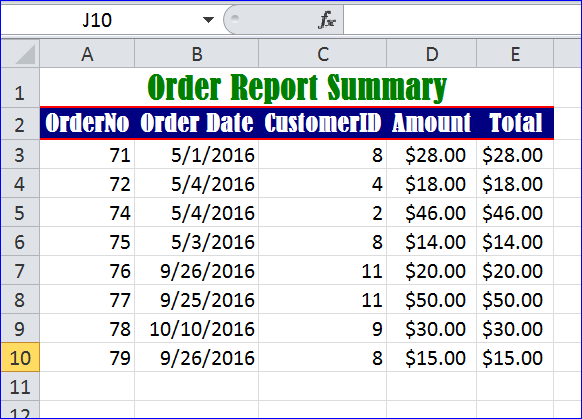Viewport: 582px width, 419px height.
Task: Select Amount cell $20.00 in column D
Action: click(432, 271)
